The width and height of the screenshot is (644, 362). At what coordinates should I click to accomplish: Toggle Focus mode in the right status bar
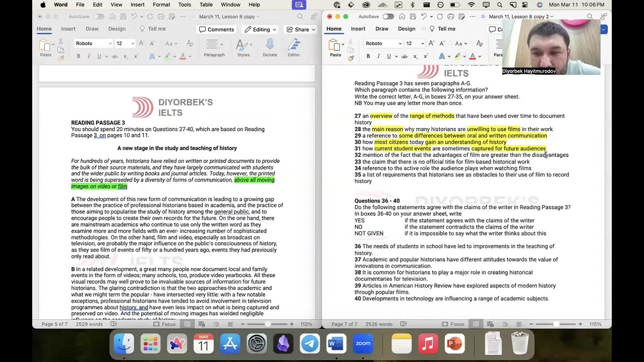click(x=453, y=324)
